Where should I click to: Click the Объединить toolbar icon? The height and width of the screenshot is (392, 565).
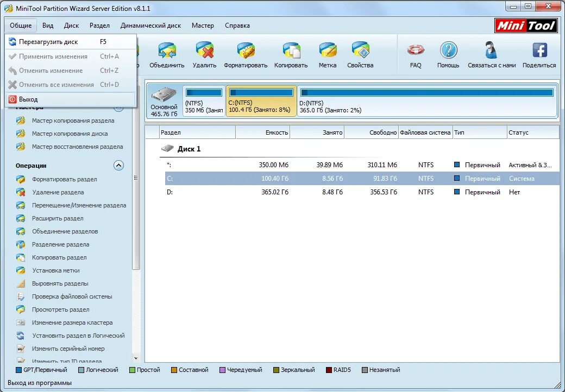click(167, 50)
